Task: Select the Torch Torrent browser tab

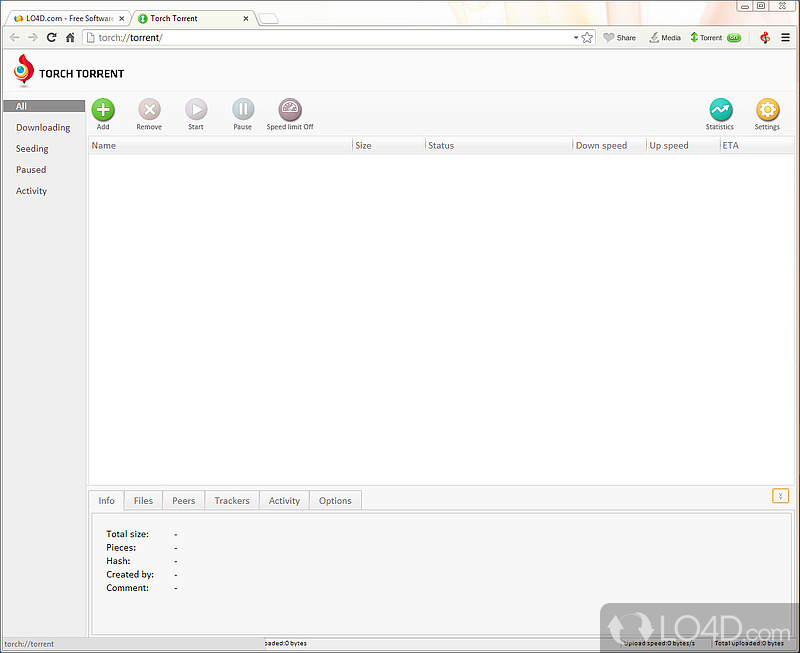Action: [x=194, y=18]
